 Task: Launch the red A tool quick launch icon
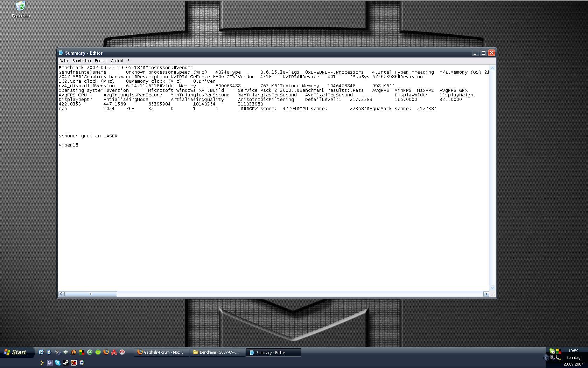coord(114,352)
